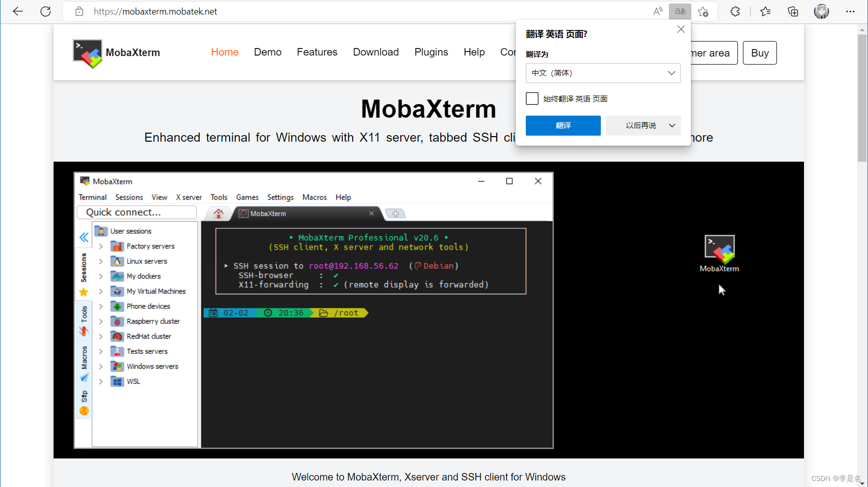Select the MobaXterm terminal tab
This screenshot has width=868, height=487.
(x=308, y=214)
